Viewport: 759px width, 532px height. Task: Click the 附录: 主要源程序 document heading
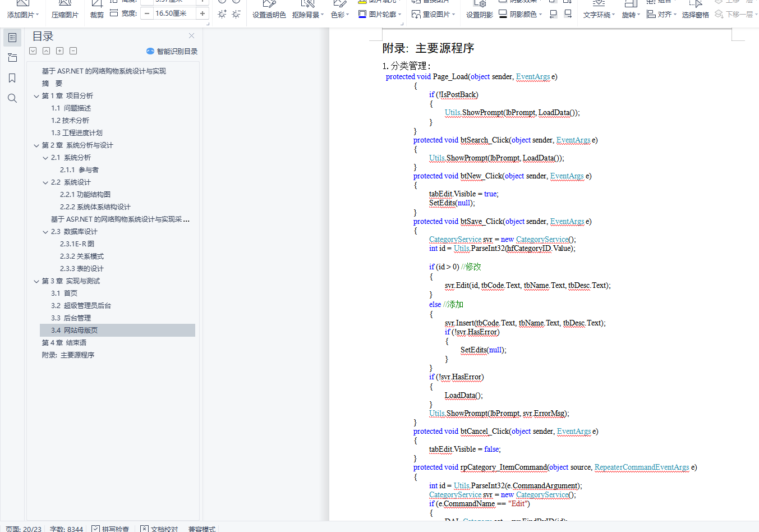tap(428, 48)
